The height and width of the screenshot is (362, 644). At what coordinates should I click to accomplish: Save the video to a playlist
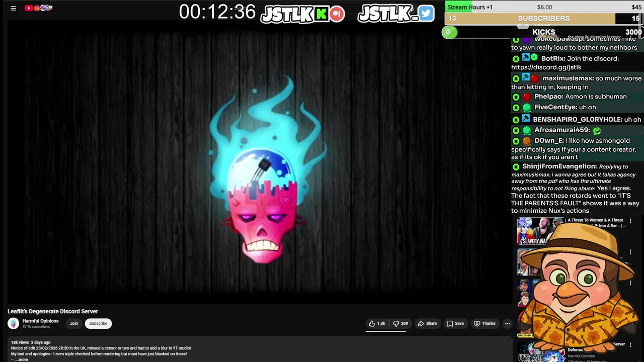click(x=455, y=323)
